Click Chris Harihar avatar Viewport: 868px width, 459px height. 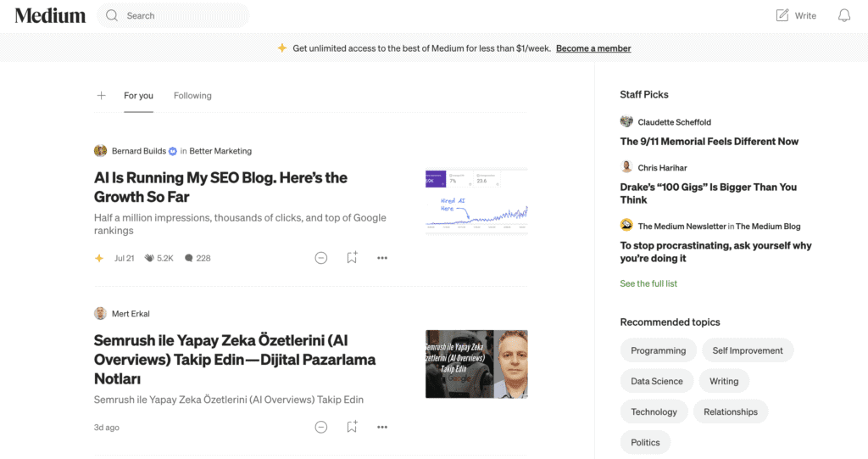pos(626,167)
